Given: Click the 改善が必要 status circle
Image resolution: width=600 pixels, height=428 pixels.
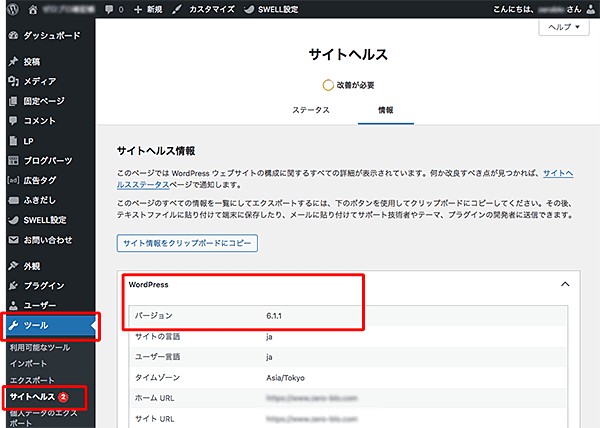Looking at the screenshot, I should (328, 85).
